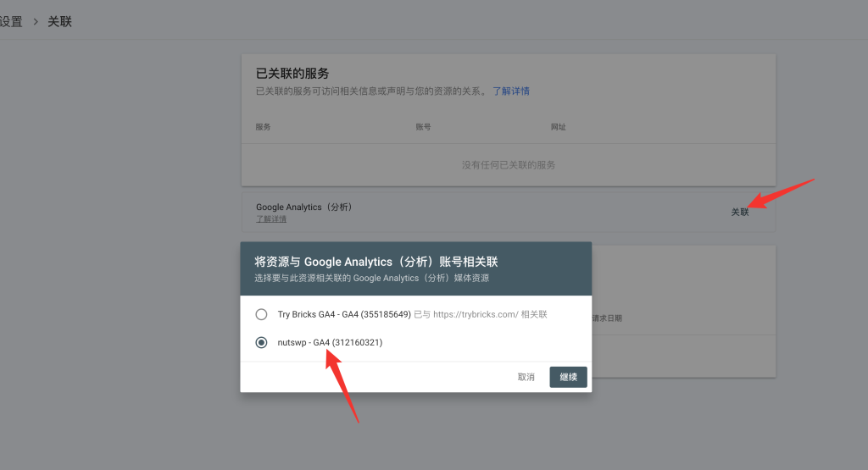This screenshot has height=470, width=868.
Task: Click 关联 next to Google Analytics
Action: pos(739,213)
